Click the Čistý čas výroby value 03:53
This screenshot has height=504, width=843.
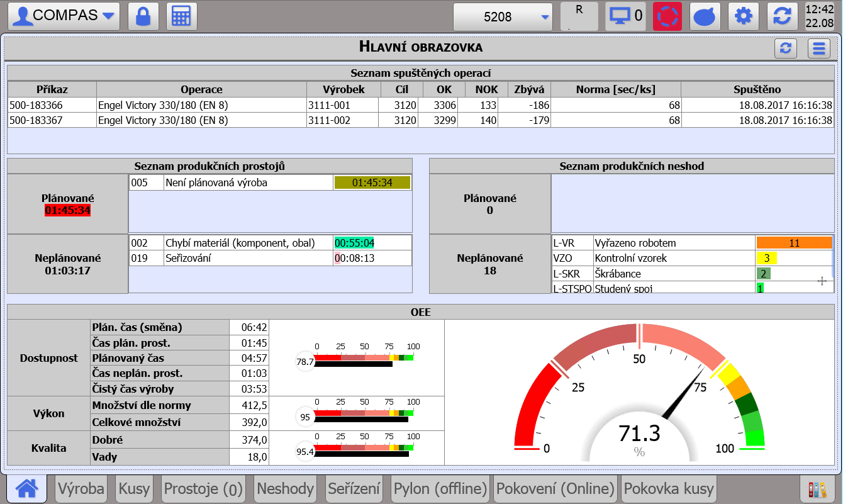pyautogui.click(x=249, y=389)
